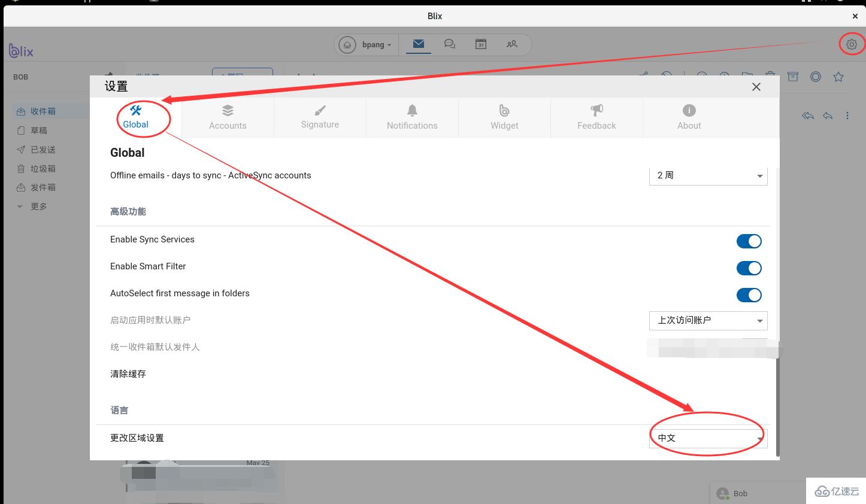Click the reply all arrow icon

click(x=808, y=116)
